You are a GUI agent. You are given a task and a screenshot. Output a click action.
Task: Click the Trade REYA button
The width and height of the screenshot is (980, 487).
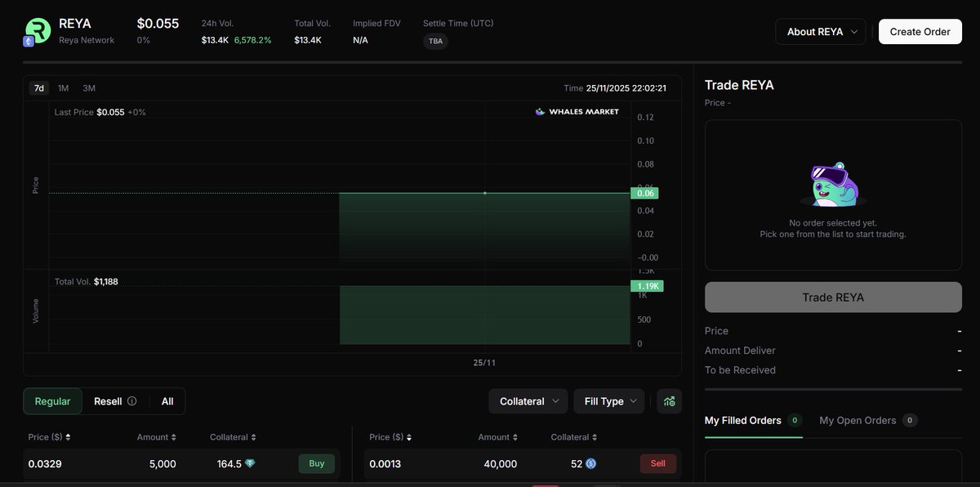pyautogui.click(x=833, y=297)
